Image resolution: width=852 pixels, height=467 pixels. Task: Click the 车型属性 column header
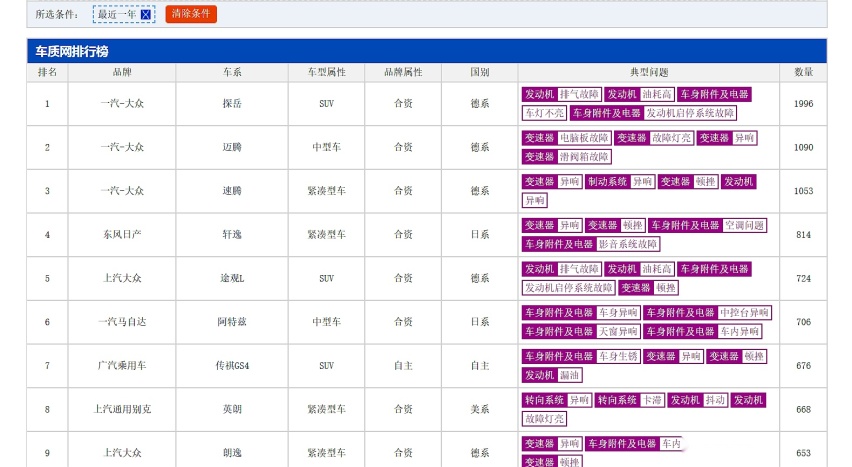[326, 72]
